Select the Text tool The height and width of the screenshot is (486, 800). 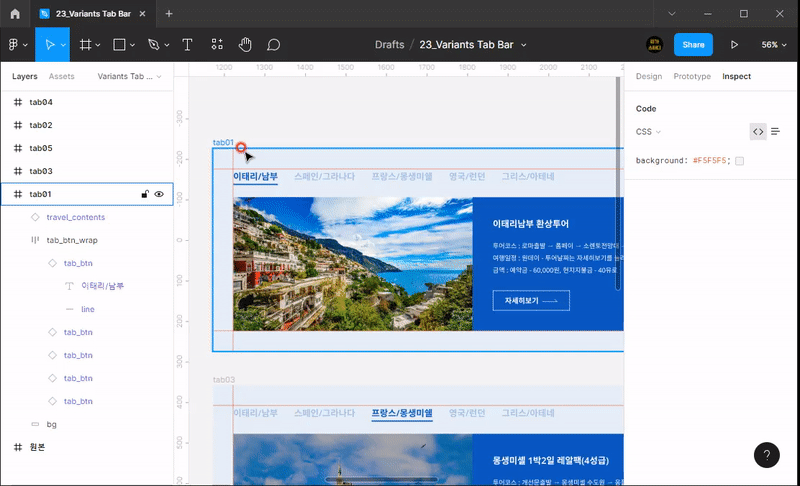click(x=187, y=45)
